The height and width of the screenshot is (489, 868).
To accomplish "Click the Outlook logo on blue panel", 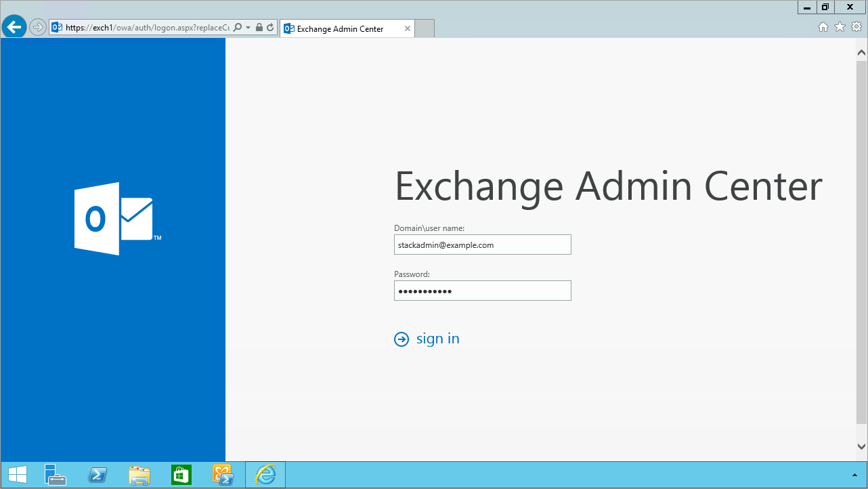I will tap(117, 219).
